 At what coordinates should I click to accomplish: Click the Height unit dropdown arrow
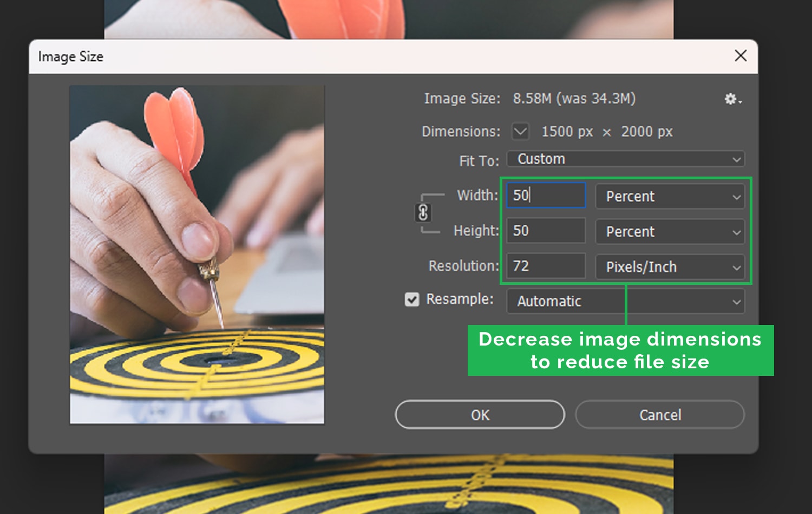(x=737, y=232)
